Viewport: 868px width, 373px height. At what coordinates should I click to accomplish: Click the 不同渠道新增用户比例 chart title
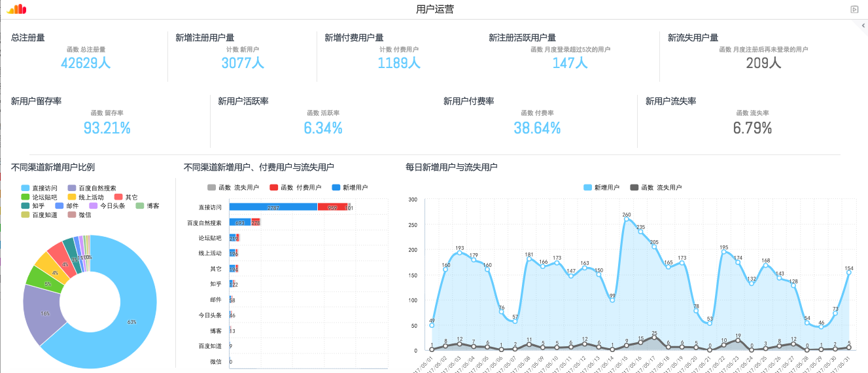53,168
